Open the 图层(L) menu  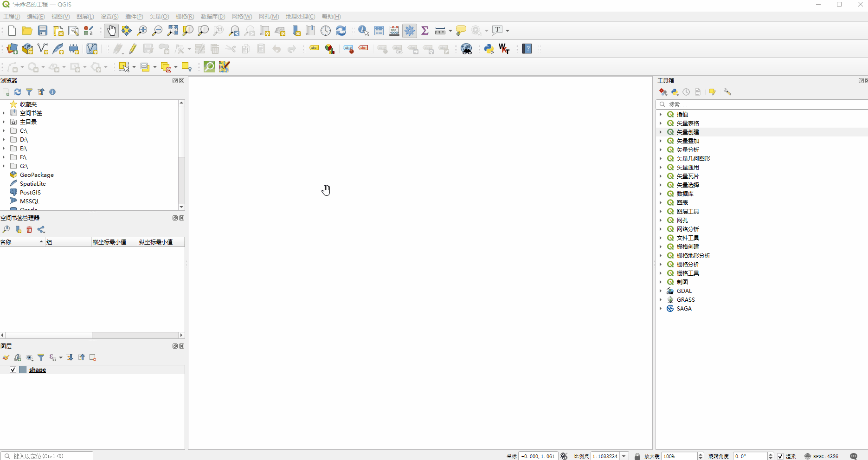point(85,17)
